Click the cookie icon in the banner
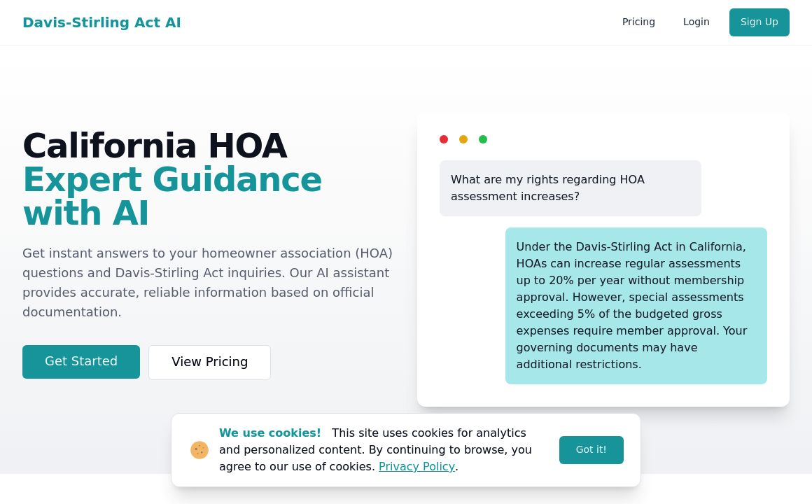Screen dimensions: 812x504 (x=199, y=450)
